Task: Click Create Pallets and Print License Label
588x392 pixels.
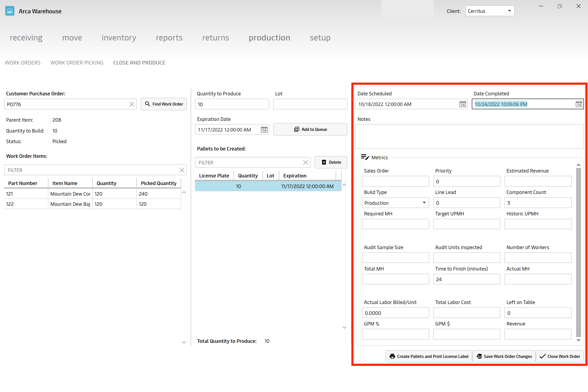Action: pos(429,356)
